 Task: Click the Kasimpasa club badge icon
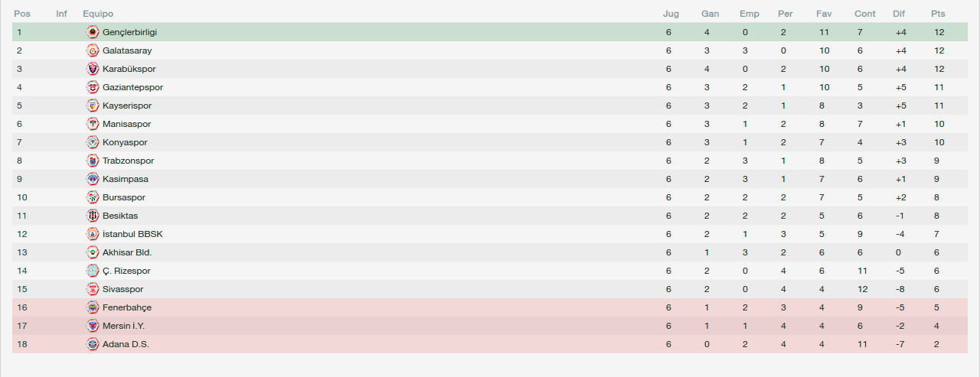coord(93,179)
